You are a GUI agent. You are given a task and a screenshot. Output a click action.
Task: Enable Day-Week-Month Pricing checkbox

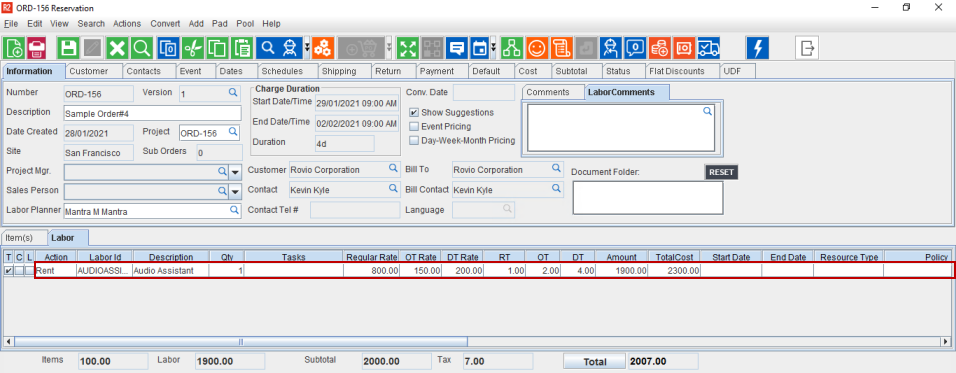pyautogui.click(x=414, y=141)
